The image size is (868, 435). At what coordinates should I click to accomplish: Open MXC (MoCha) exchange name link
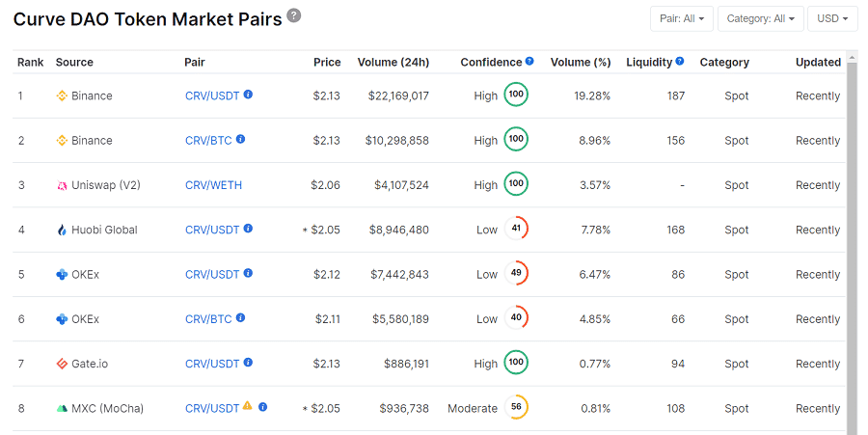tap(107, 408)
